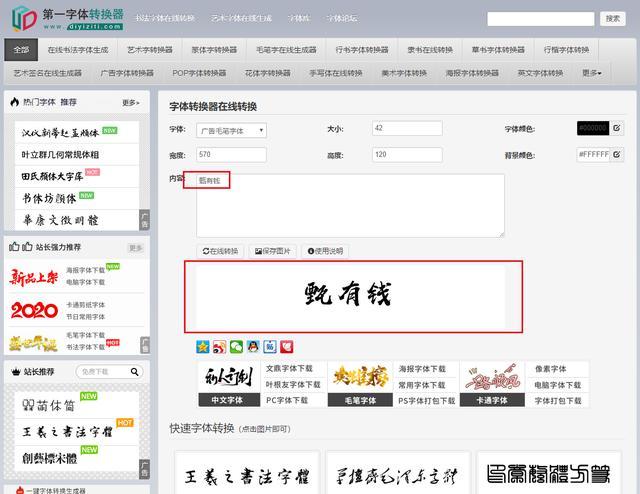The image size is (640, 494).
Task: Click the font color edit icon
Action: click(x=617, y=128)
